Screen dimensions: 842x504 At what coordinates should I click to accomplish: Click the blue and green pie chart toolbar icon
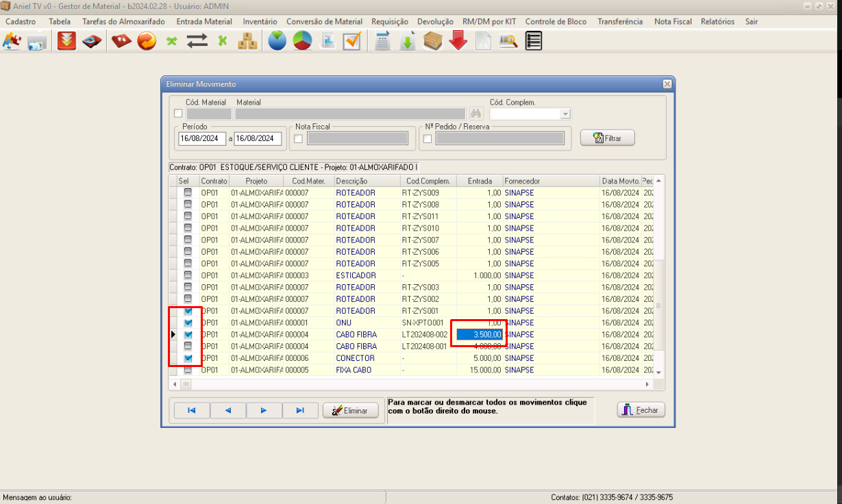tap(277, 41)
